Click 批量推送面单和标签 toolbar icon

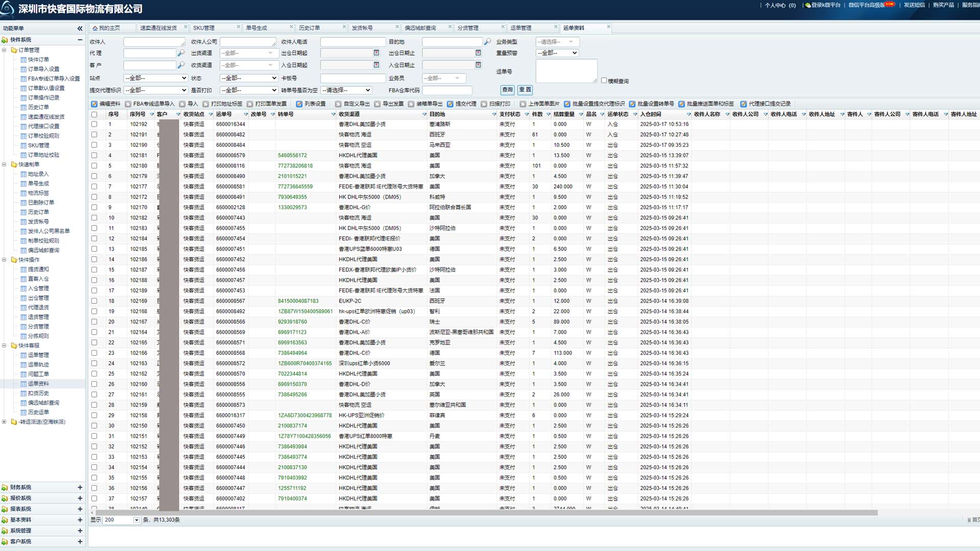pos(681,104)
